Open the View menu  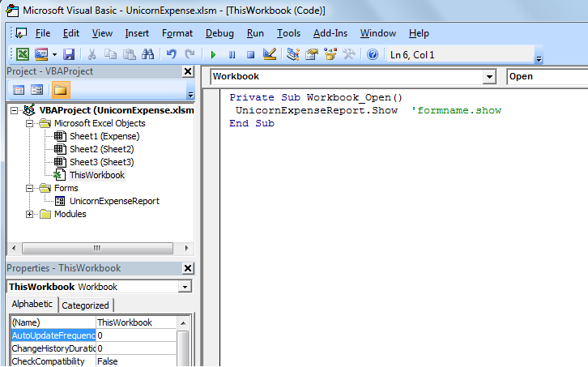[102, 33]
